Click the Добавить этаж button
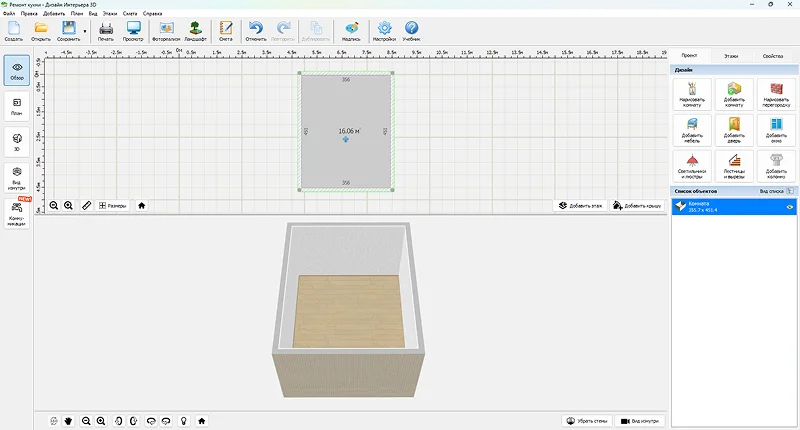The width and height of the screenshot is (800, 430). click(x=580, y=206)
